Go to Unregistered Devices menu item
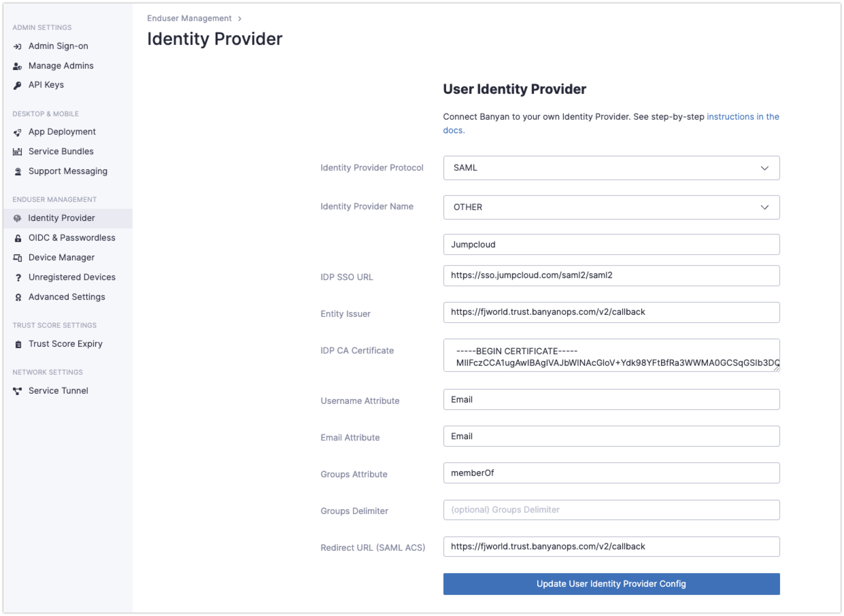This screenshot has width=844, height=616. (x=72, y=277)
